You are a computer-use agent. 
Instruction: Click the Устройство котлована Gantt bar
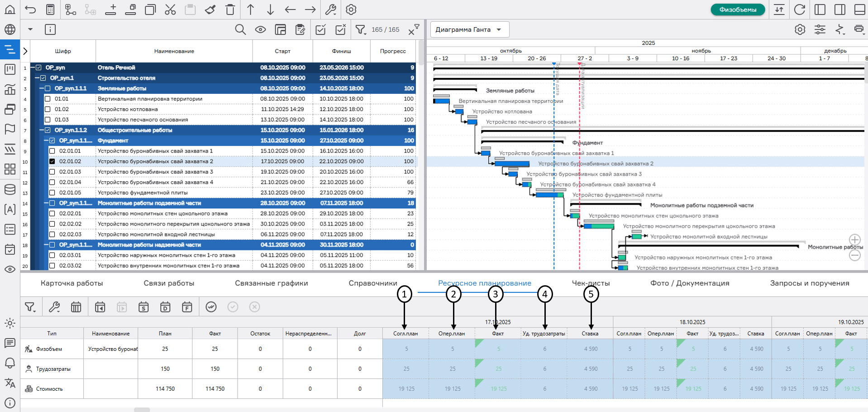(459, 111)
